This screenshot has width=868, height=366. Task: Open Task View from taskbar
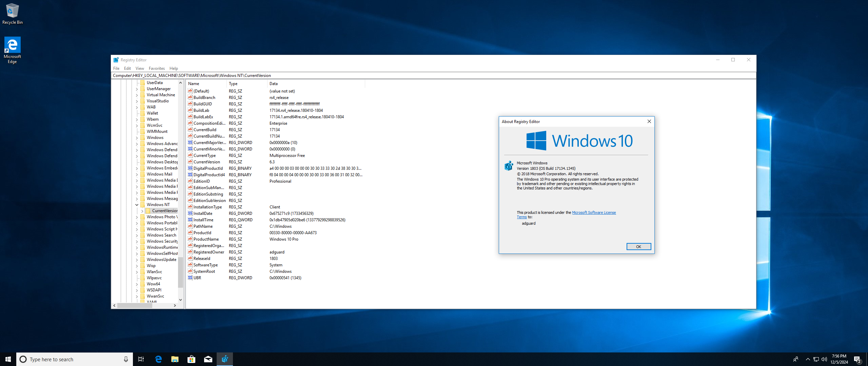(x=141, y=359)
